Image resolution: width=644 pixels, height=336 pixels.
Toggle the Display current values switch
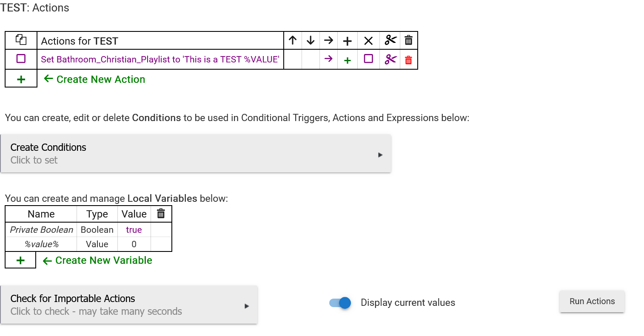click(340, 303)
